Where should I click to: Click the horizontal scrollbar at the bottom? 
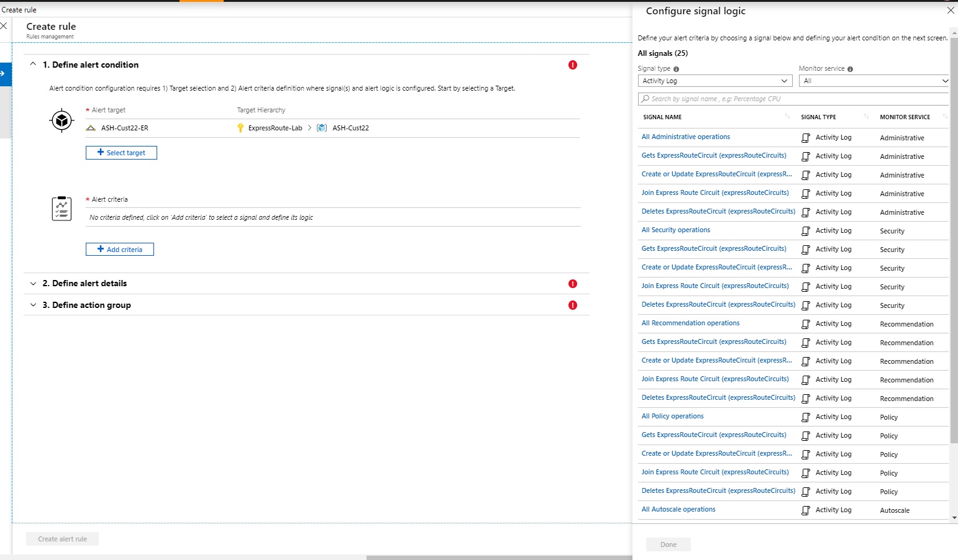pos(500,558)
